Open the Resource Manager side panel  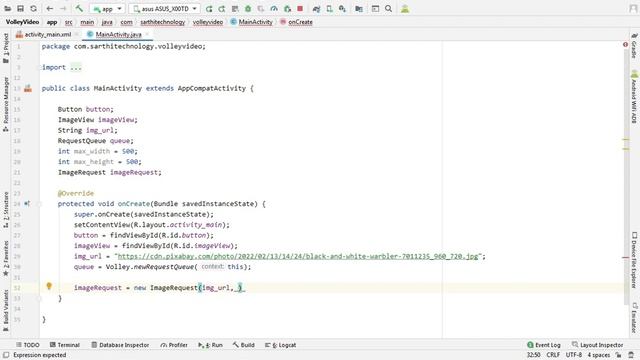tap(6, 104)
